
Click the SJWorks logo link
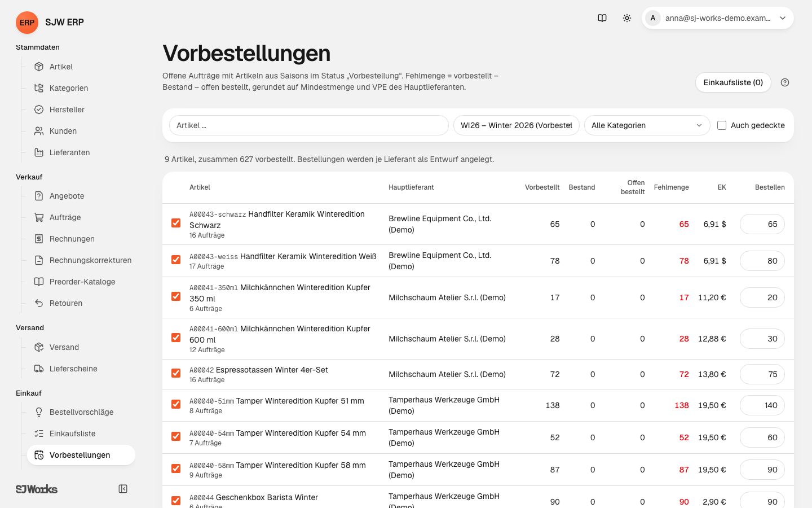click(x=37, y=489)
